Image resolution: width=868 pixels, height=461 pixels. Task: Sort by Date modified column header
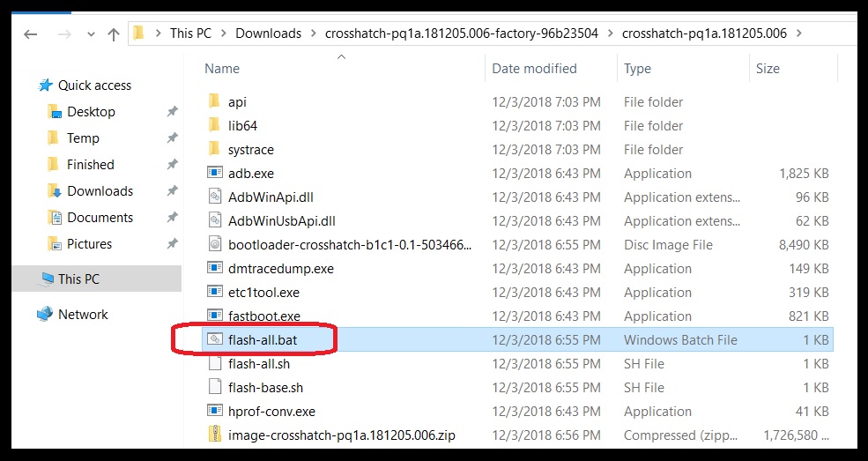click(534, 69)
